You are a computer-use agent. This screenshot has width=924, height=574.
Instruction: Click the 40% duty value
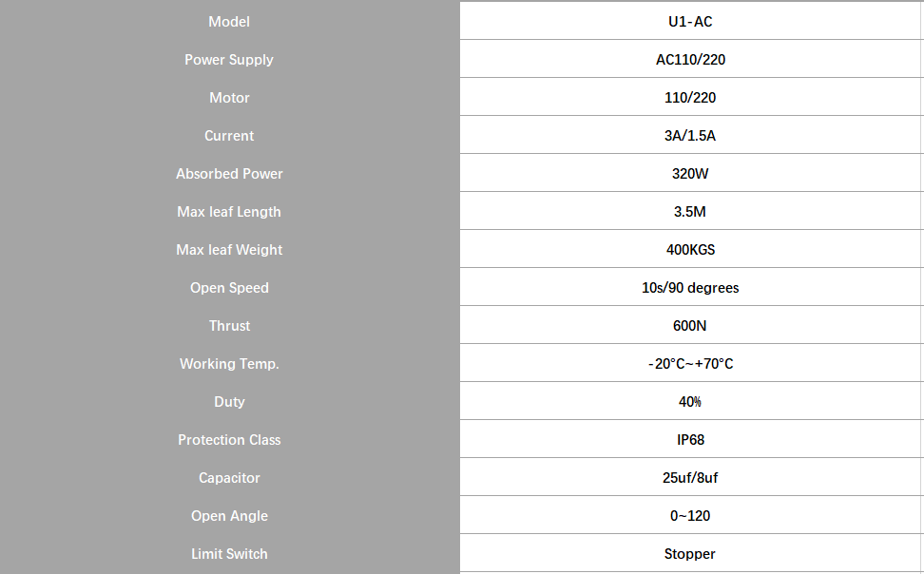point(690,401)
